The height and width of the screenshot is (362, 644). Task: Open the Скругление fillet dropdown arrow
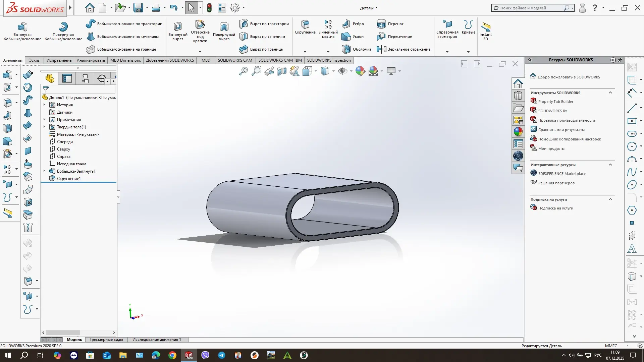(305, 52)
